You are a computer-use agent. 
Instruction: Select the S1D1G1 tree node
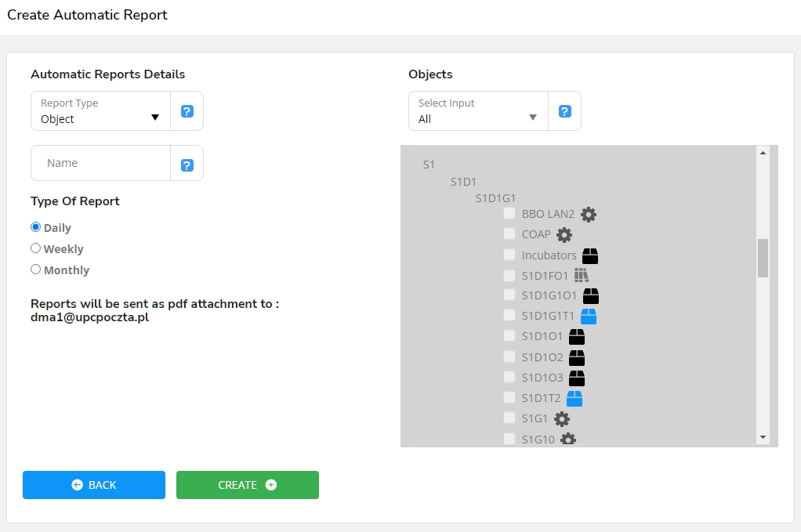click(495, 198)
